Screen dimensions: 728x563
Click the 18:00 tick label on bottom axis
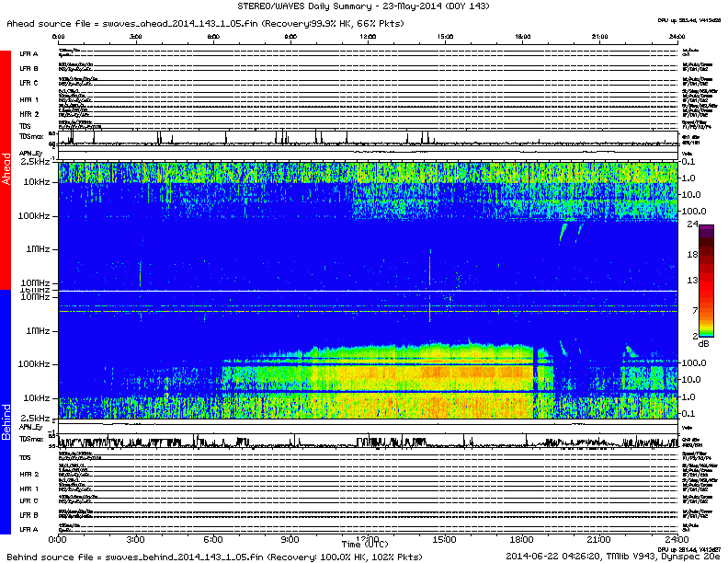tap(521, 539)
